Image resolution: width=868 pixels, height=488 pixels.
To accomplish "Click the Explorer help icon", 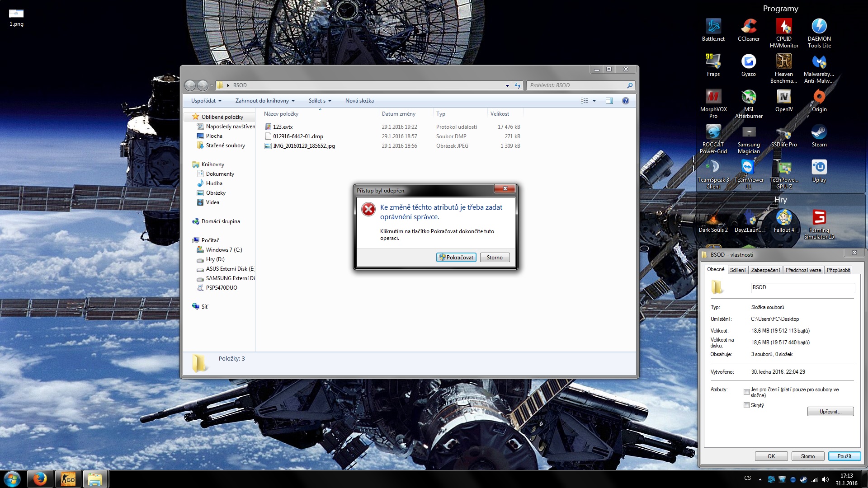I will [x=625, y=101].
